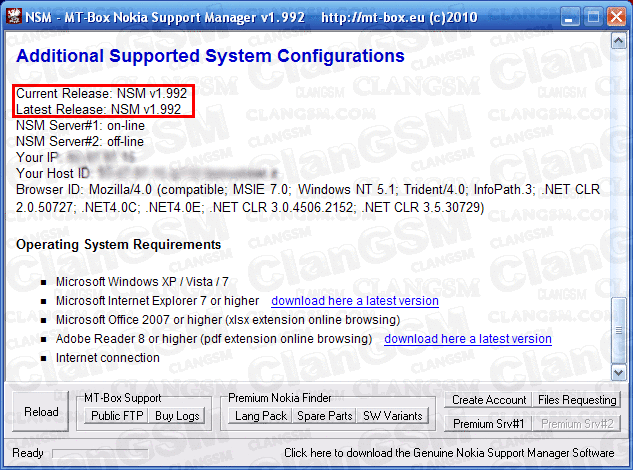Follow Internet Explorer download latest version link

tap(355, 301)
